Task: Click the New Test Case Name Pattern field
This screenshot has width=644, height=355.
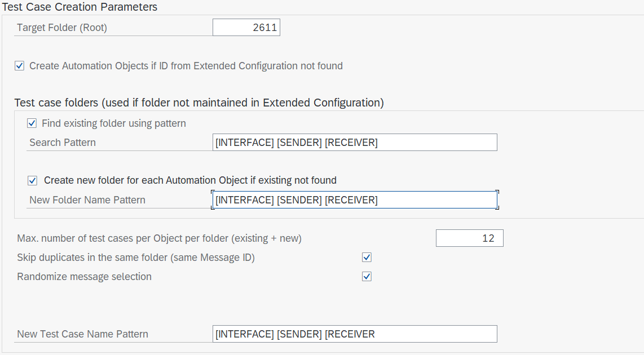Action: tap(355, 334)
